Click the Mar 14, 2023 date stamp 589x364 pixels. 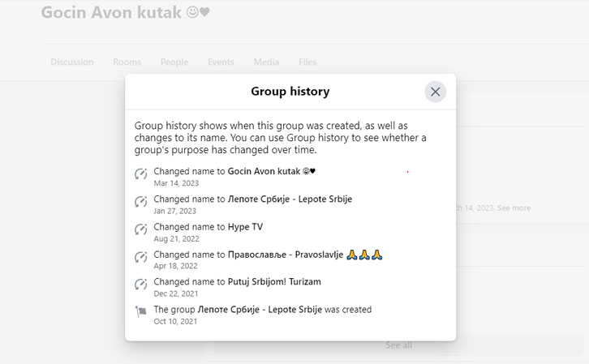click(x=176, y=183)
